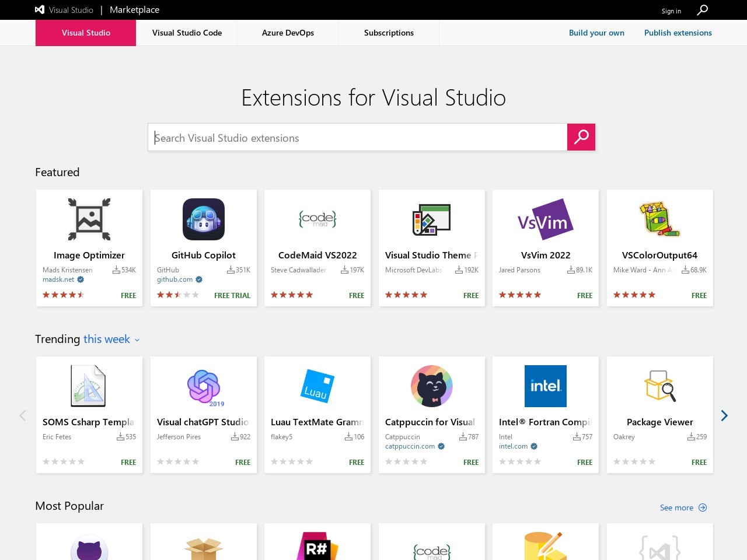This screenshot has height=560, width=747.
Task: Click the Image Optimizer star rating
Action: 64,295
